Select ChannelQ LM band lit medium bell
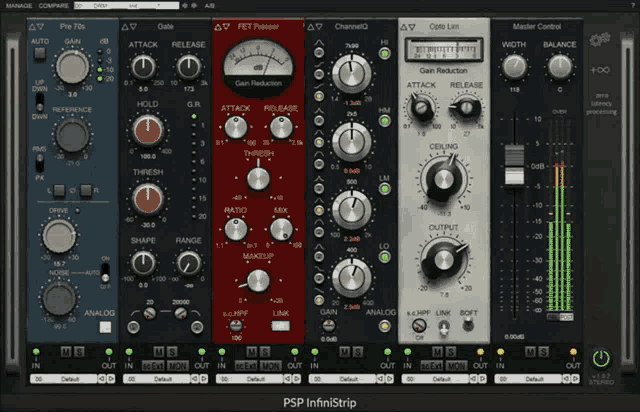This screenshot has height=412, width=640. click(x=319, y=210)
